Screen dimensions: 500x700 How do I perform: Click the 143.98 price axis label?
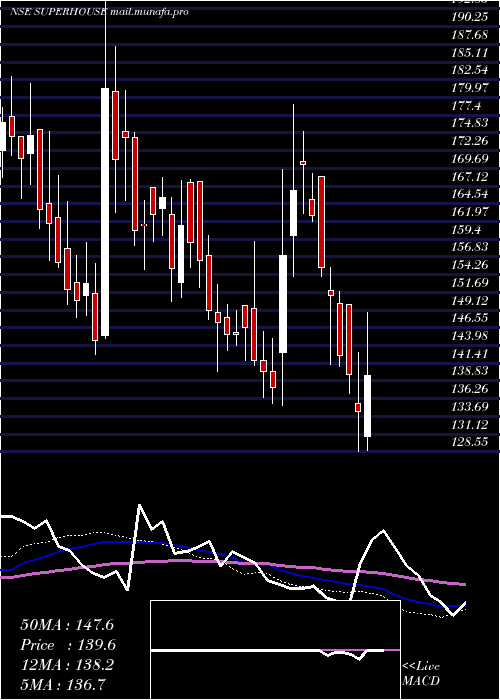pos(472,336)
